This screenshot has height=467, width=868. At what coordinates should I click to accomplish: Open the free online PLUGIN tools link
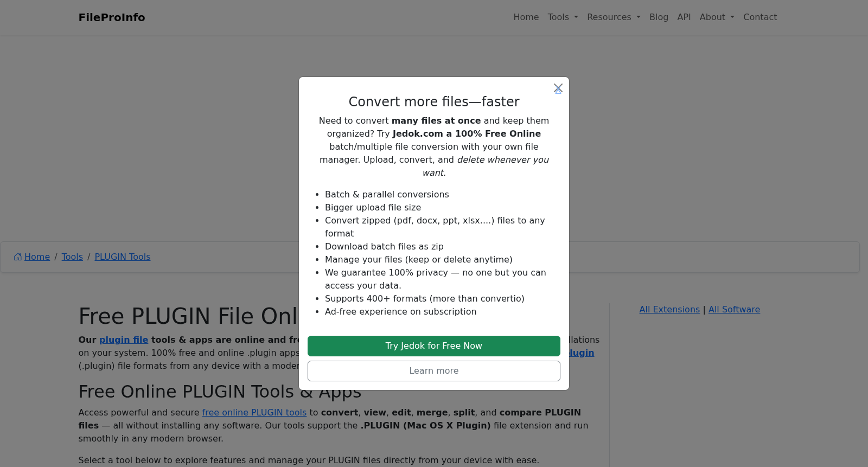point(254,413)
